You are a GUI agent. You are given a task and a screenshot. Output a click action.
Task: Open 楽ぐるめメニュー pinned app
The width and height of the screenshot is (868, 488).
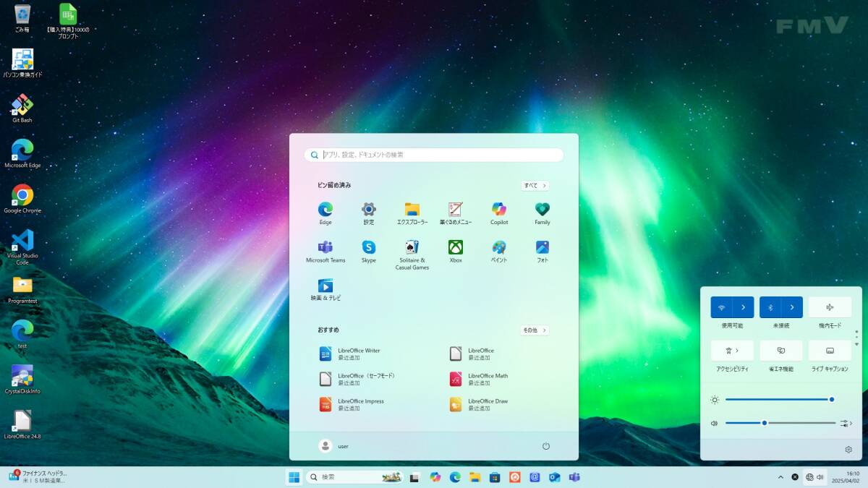[x=456, y=213]
